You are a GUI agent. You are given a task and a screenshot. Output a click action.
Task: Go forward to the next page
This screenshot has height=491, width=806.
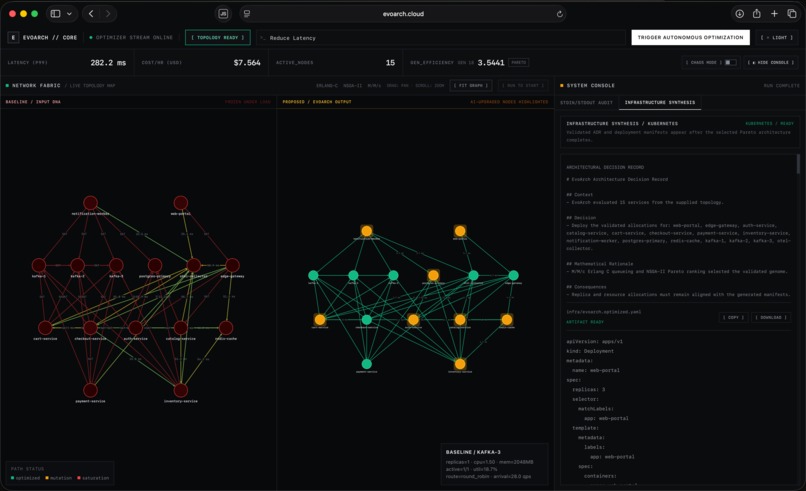coord(107,14)
